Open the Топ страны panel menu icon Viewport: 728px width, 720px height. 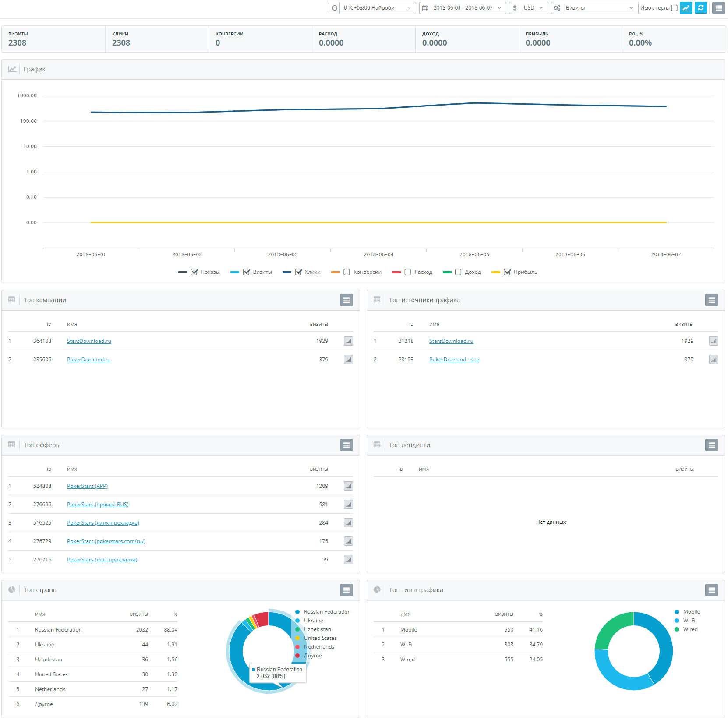pos(346,590)
